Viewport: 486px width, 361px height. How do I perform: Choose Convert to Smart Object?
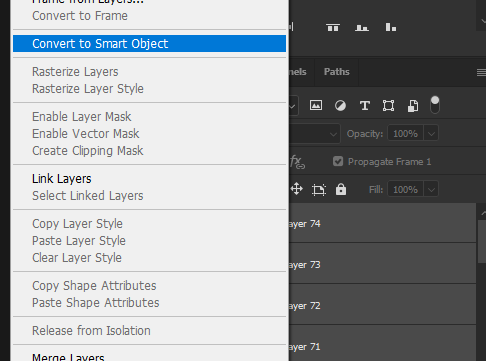click(149, 44)
